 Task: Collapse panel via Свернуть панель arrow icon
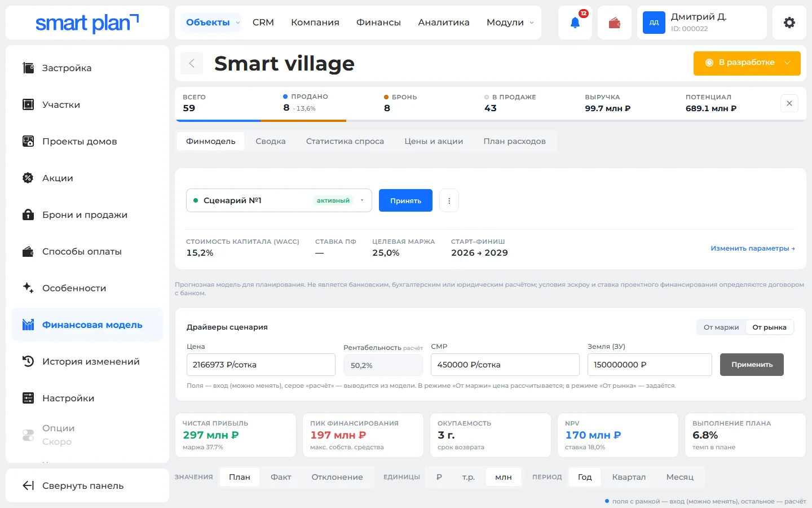[28, 486]
